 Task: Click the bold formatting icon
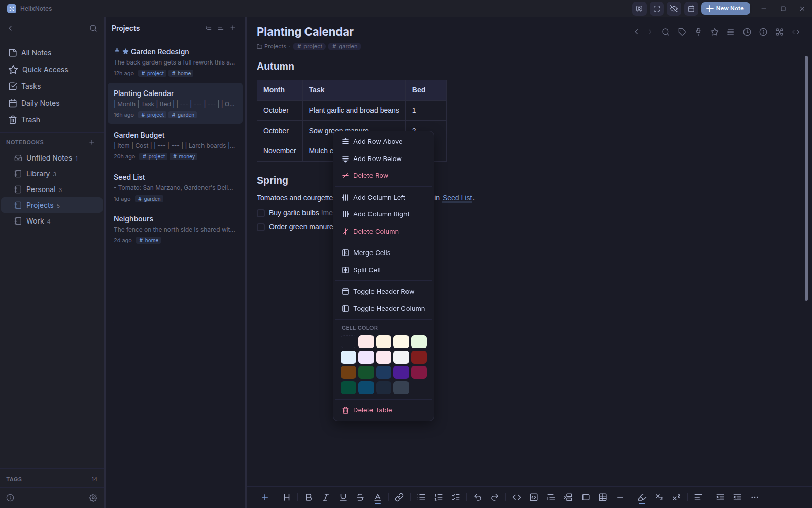pyautogui.click(x=309, y=497)
